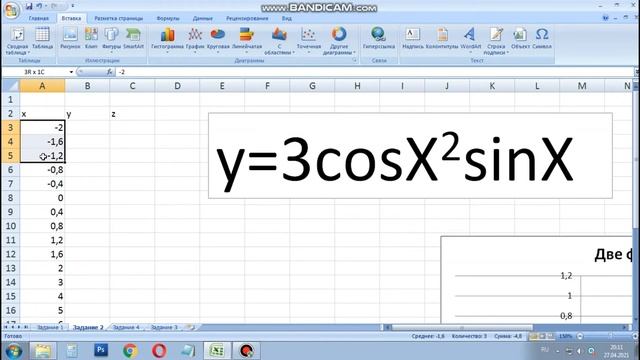Click the Select All corner button
This screenshot has width=640, height=360.
click(10, 86)
